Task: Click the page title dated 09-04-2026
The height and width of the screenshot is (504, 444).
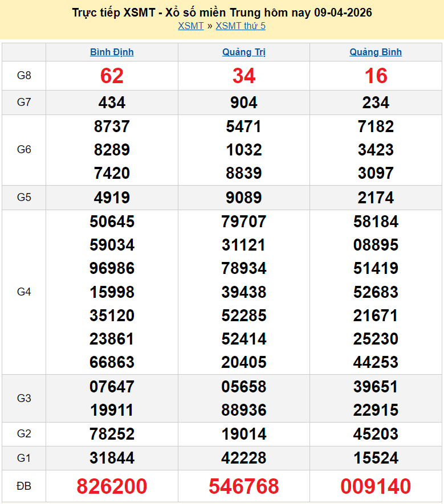Action: [222, 13]
